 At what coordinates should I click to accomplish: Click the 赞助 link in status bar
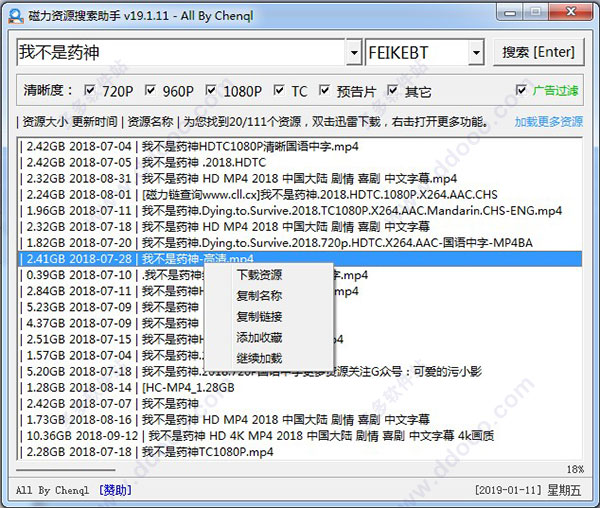115,490
